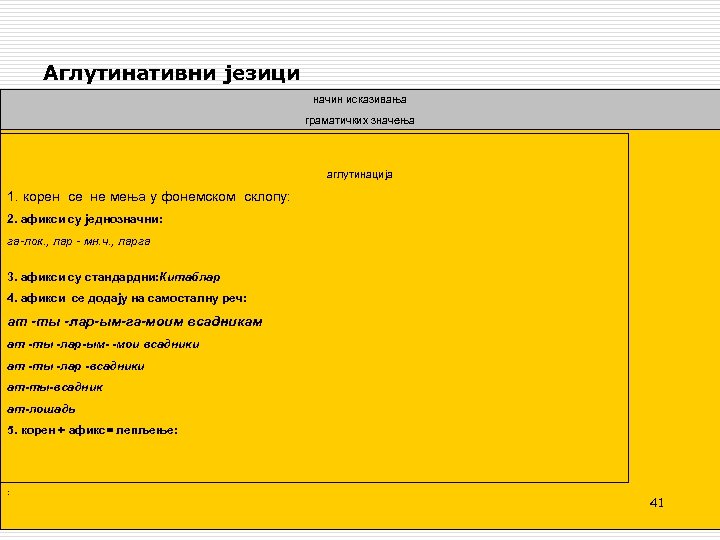Click the striped background above the title
Image resolution: width=720 pixels, height=540 pixels.
[360, 30]
